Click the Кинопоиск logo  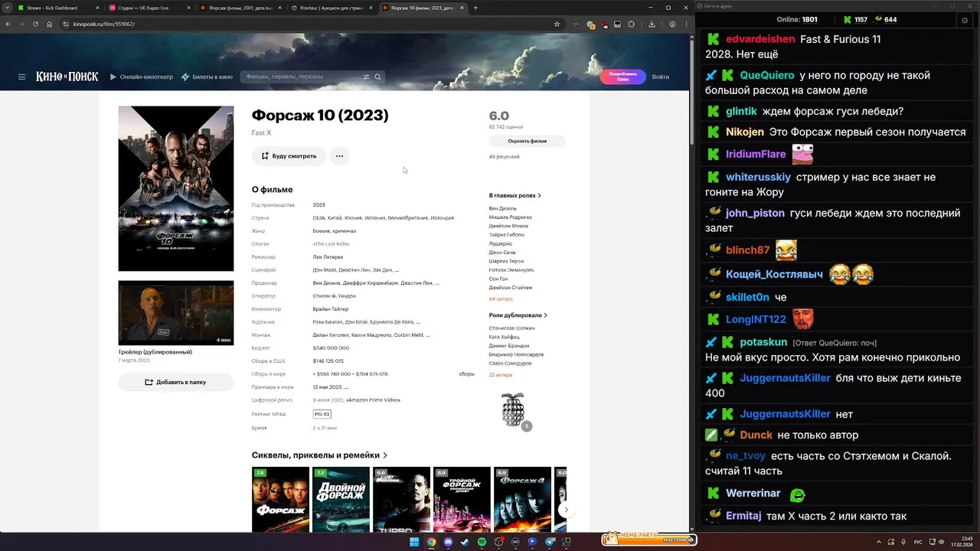67,77
